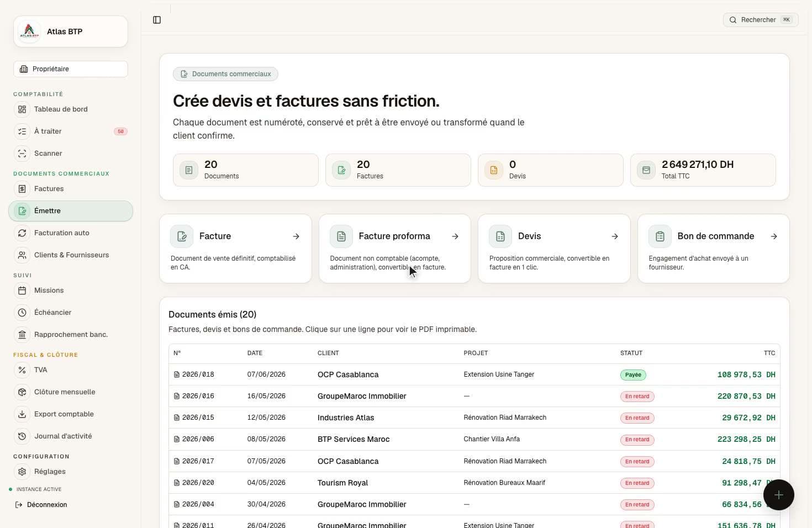Click project Chantier Villa Anfa

492,439
